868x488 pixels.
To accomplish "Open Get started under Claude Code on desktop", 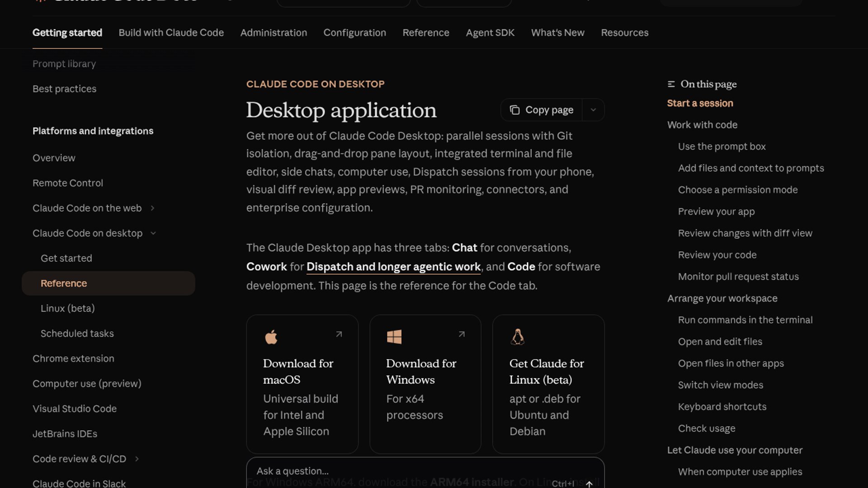I will pos(66,258).
